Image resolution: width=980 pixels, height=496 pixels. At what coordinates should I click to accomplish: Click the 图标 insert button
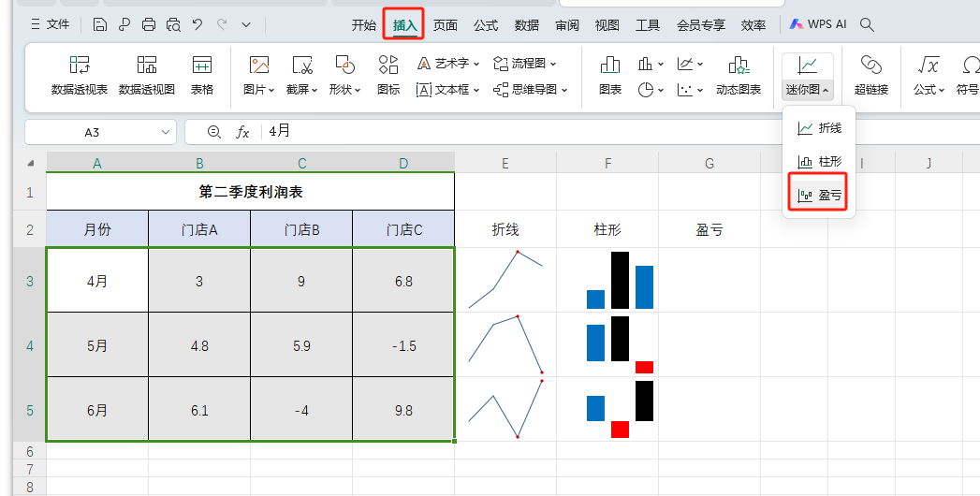point(388,75)
